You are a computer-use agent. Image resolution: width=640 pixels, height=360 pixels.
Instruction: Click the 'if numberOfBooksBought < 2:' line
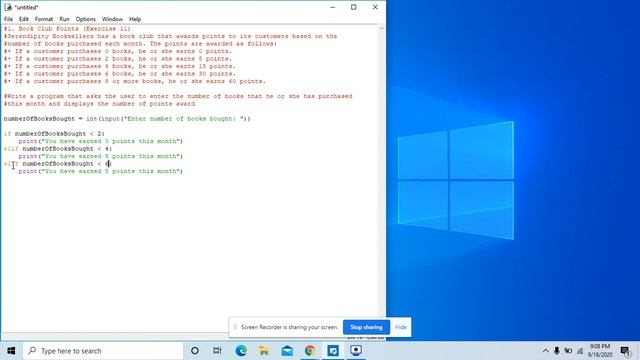pyautogui.click(x=54, y=133)
